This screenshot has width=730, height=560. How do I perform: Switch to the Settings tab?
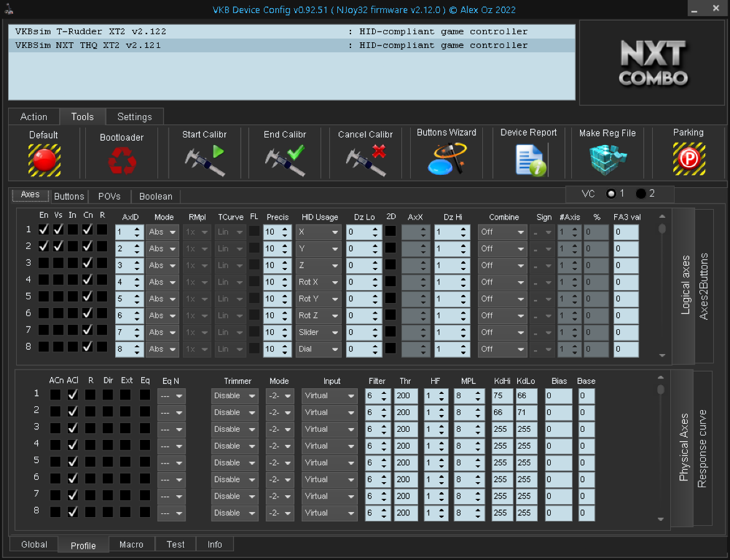pyautogui.click(x=134, y=117)
